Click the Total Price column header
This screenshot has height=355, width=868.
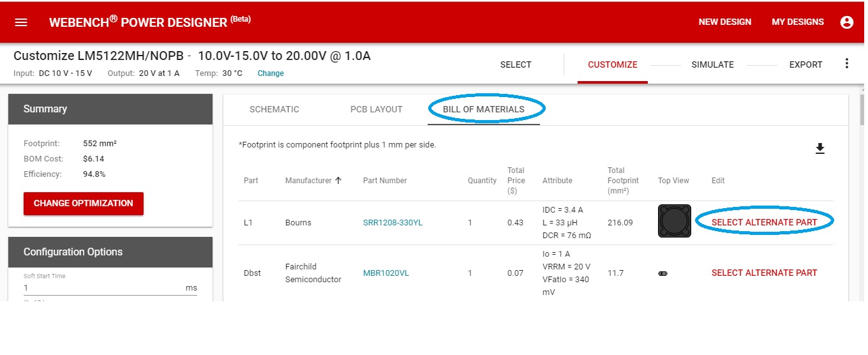coord(516,181)
